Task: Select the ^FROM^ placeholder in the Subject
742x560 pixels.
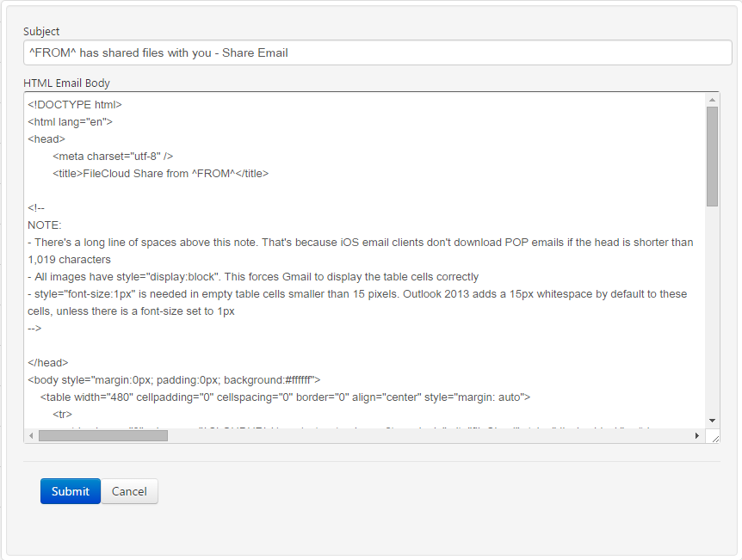Action: click(x=50, y=52)
